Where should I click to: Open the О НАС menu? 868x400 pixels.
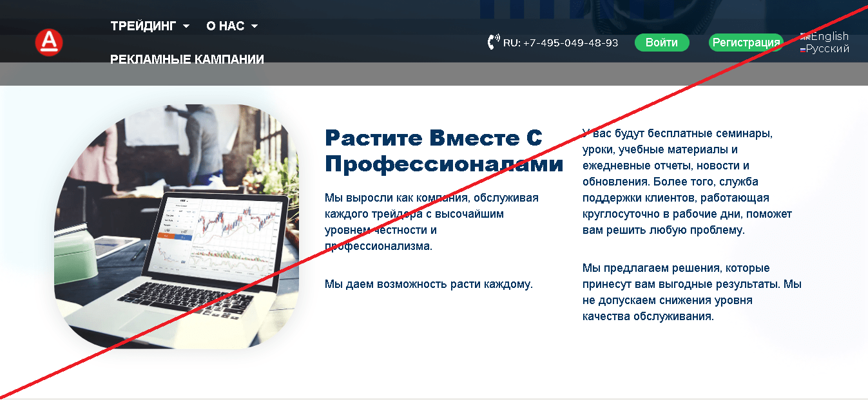[225, 26]
